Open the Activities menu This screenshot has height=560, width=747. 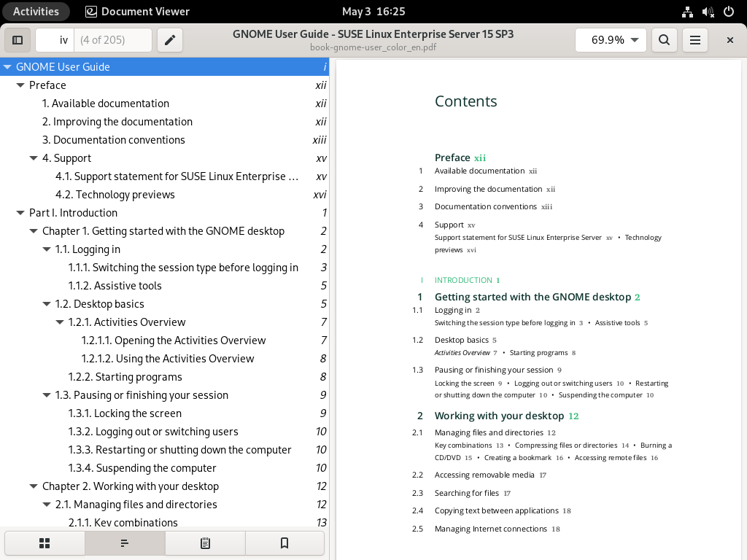(x=36, y=12)
